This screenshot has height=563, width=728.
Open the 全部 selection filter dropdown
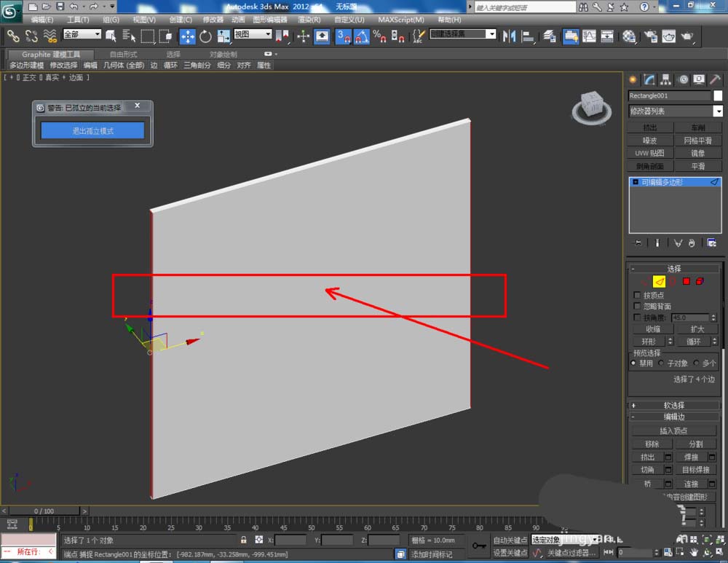(x=82, y=34)
